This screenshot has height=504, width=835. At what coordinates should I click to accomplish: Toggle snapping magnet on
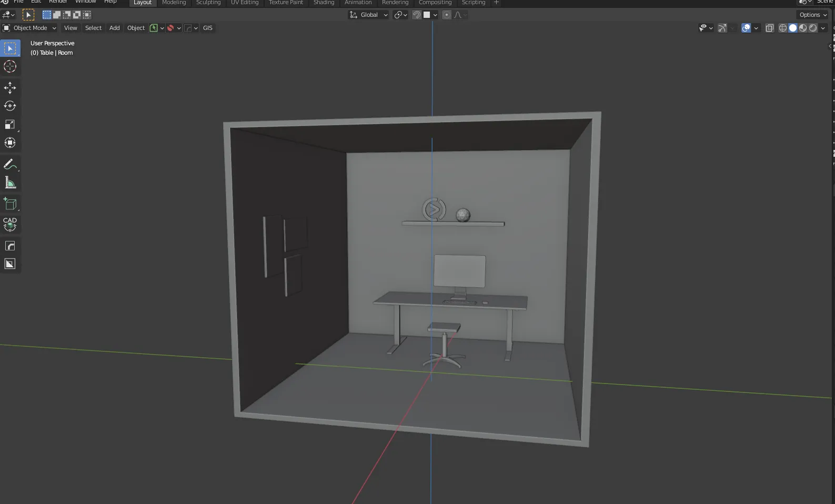pos(417,15)
